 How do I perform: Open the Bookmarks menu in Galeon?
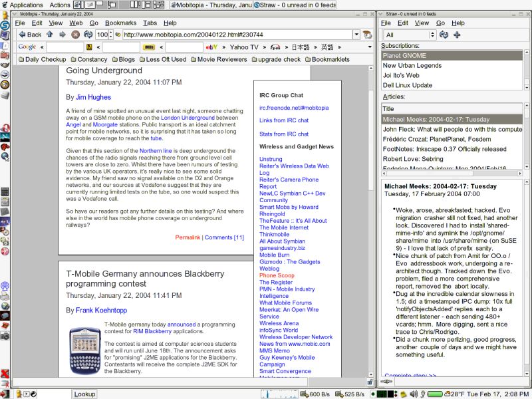point(120,23)
